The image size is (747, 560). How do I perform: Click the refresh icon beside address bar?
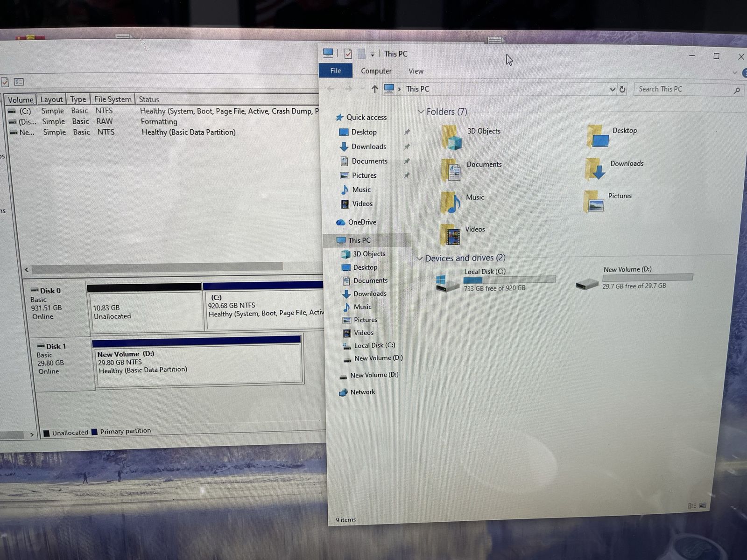(622, 89)
